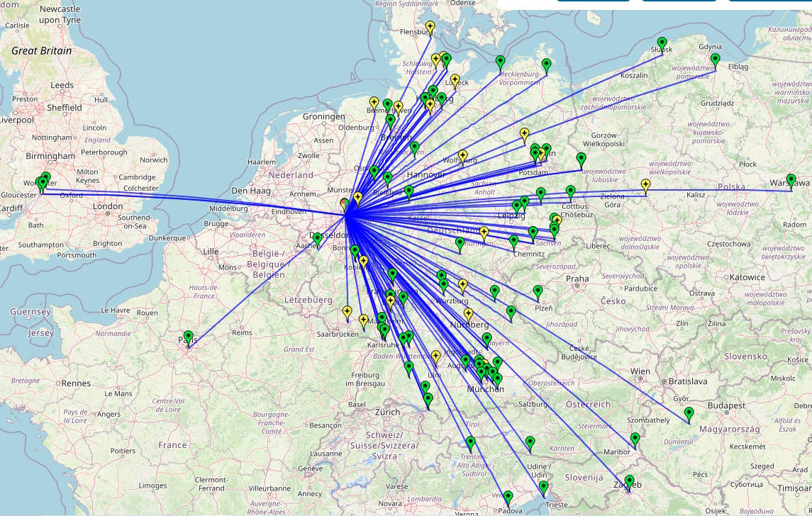The height and width of the screenshot is (516, 812).
Task: Click the yellow marker above Saarbrücken
Action: pos(347,311)
